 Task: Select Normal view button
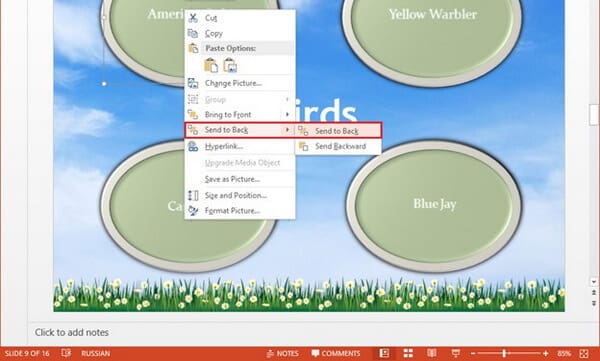click(x=384, y=353)
